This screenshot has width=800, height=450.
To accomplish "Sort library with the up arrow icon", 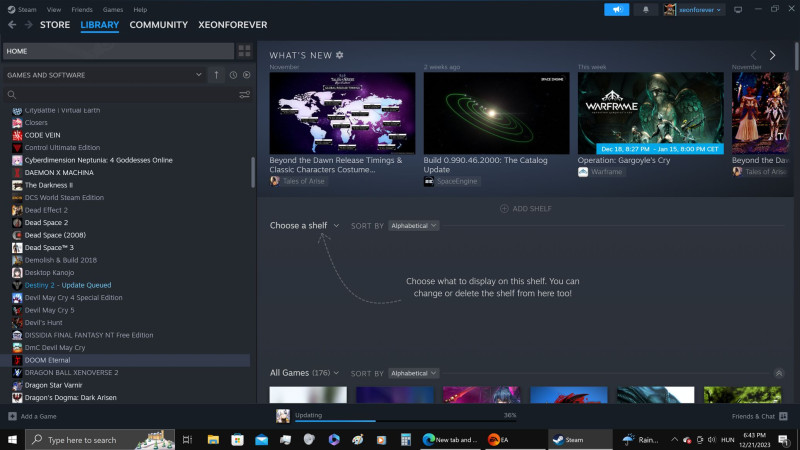I will pos(216,75).
